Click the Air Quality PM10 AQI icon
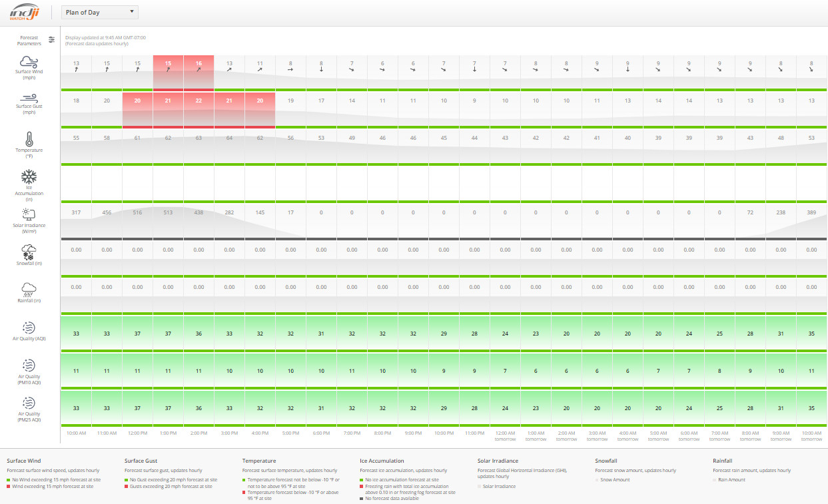Viewport: 828px width, 504px height. 29,366
